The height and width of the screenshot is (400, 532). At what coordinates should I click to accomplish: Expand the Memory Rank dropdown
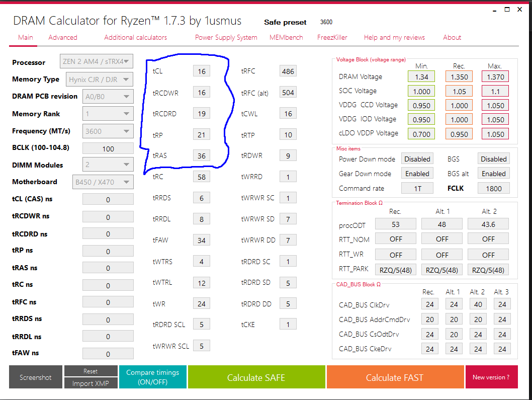[x=108, y=114]
